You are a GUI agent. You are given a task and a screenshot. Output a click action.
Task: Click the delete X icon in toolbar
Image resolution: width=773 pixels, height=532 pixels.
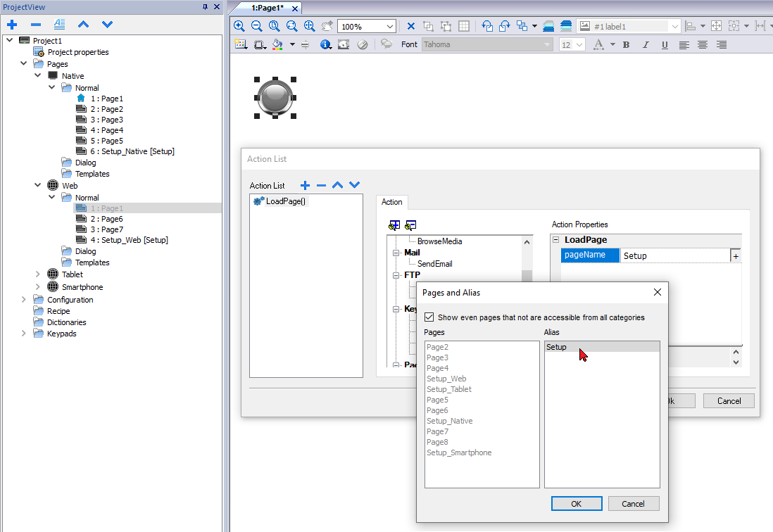411,26
